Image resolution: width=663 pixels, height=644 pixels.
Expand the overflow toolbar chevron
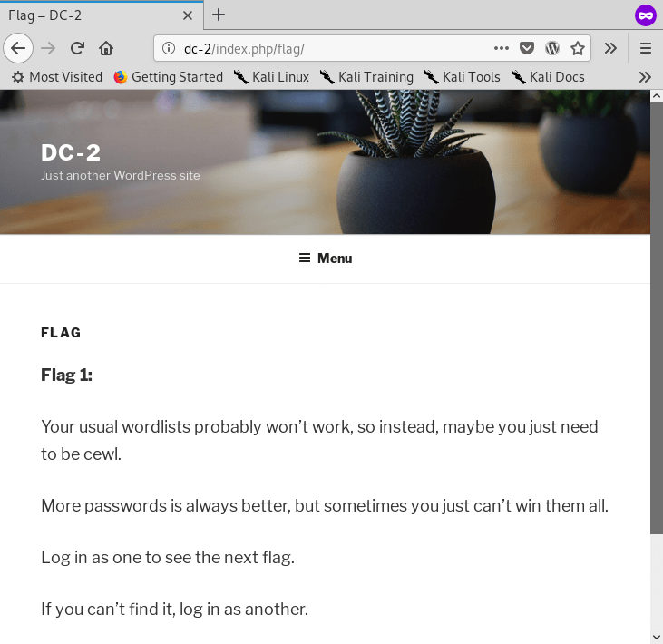(610, 48)
